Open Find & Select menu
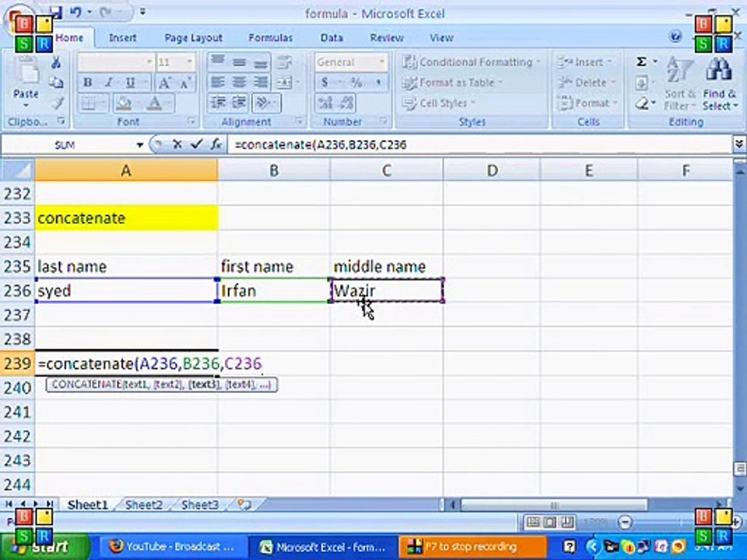 pyautogui.click(x=719, y=84)
